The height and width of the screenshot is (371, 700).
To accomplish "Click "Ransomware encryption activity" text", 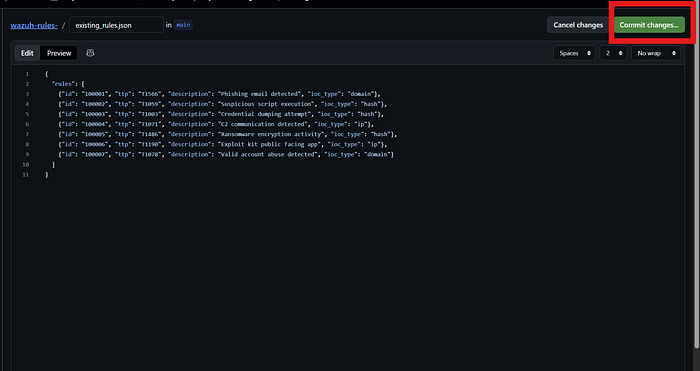I will (271, 134).
